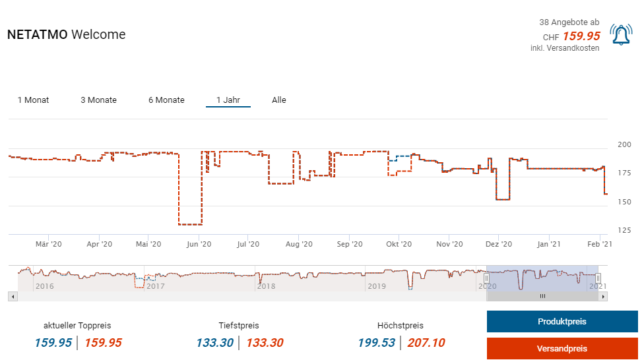Click the shaded selected range in navigator
This screenshot has width=642, height=364.
coord(542,278)
